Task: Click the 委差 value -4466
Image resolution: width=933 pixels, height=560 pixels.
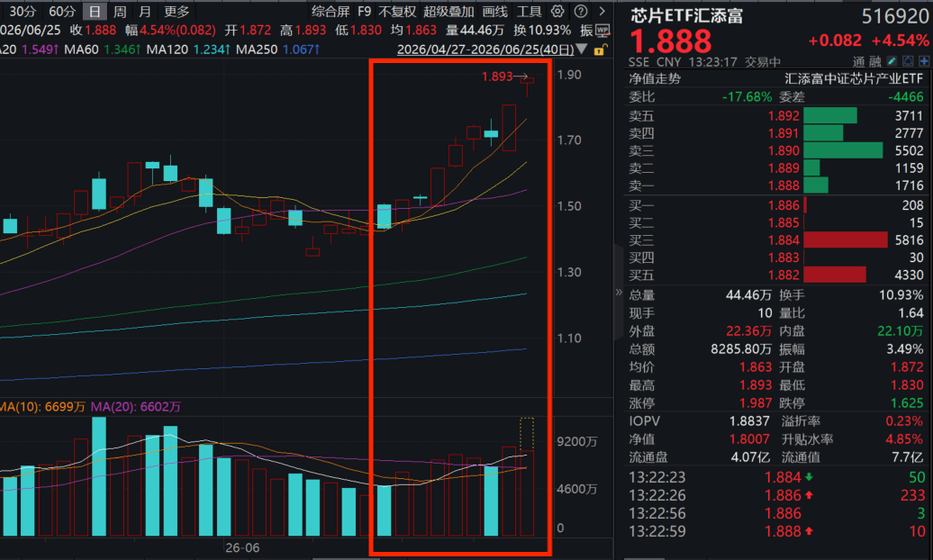Action: [906, 97]
